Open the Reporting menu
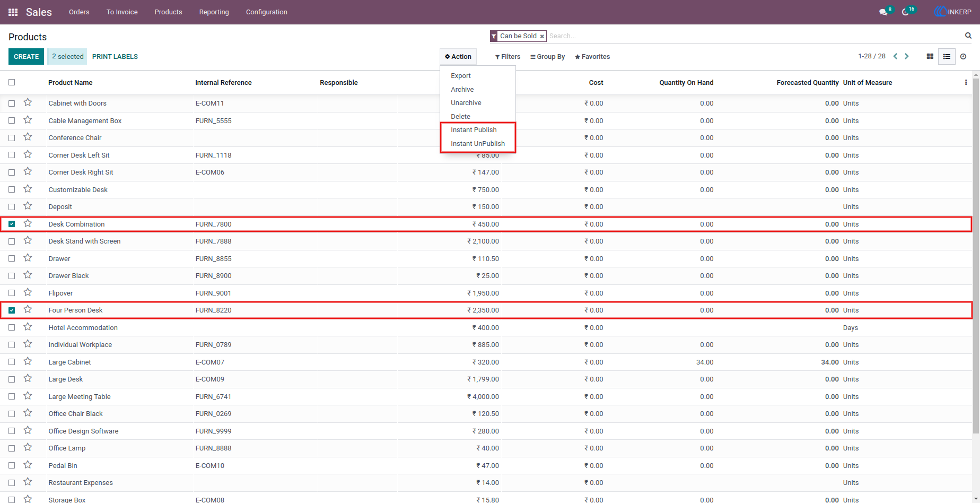The width and height of the screenshot is (980, 503). (x=214, y=12)
